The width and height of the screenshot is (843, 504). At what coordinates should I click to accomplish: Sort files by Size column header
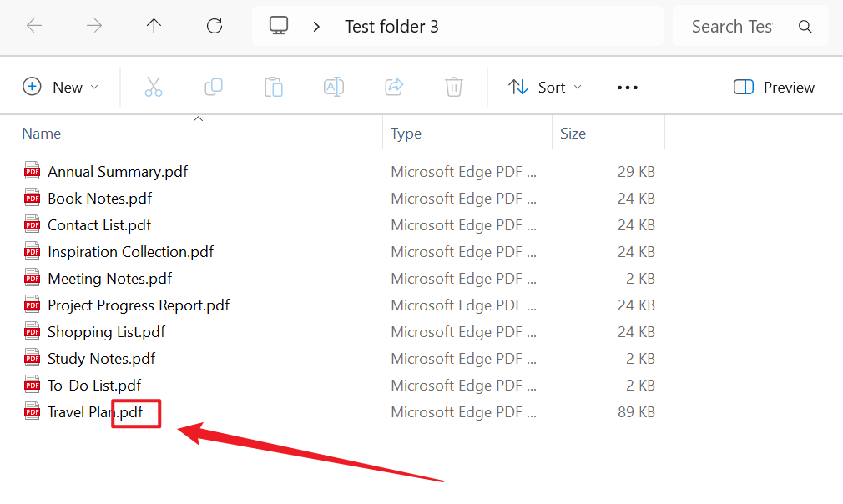(x=573, y=134)
